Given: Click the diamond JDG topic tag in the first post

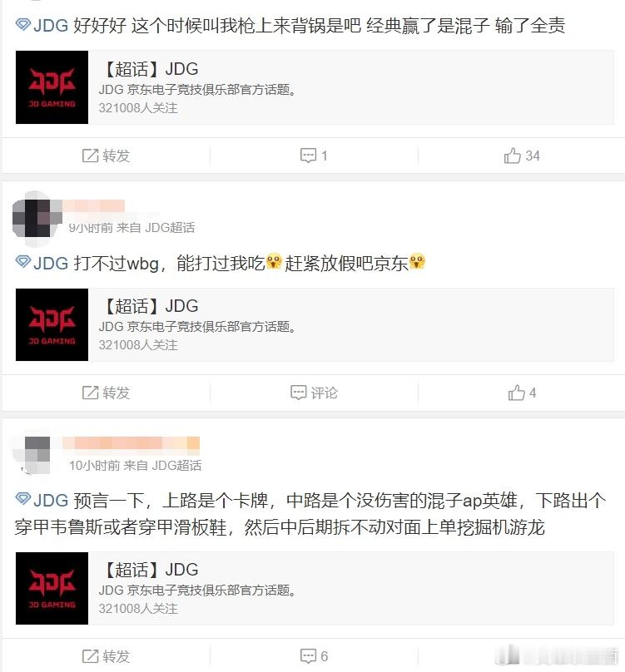Looking at the screenshot, I should pos(42,26).
